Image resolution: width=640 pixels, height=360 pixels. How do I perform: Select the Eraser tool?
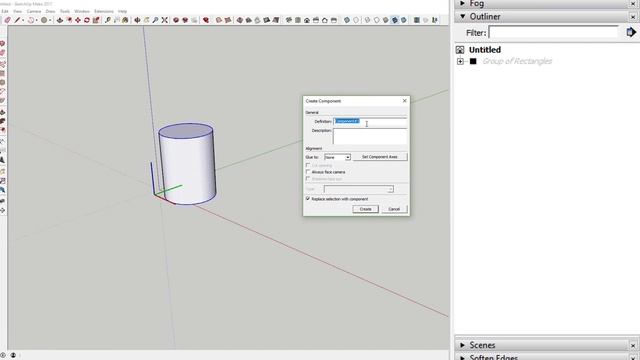click(7, 20)
